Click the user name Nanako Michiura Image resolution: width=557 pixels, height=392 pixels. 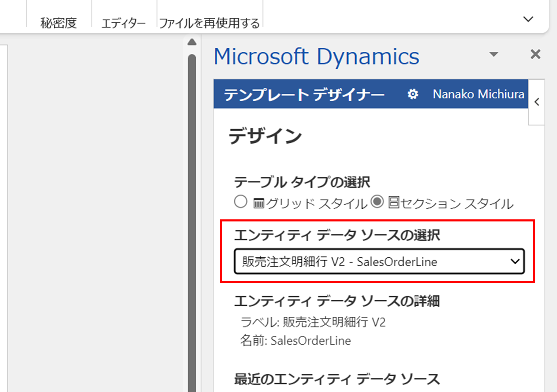478,94
